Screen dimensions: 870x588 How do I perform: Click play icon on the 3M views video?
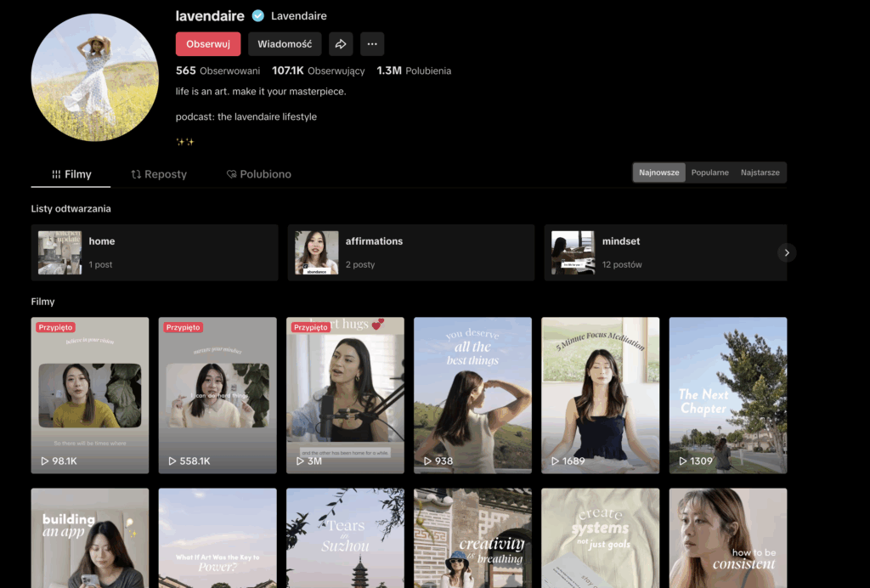(x=300, y=461)
